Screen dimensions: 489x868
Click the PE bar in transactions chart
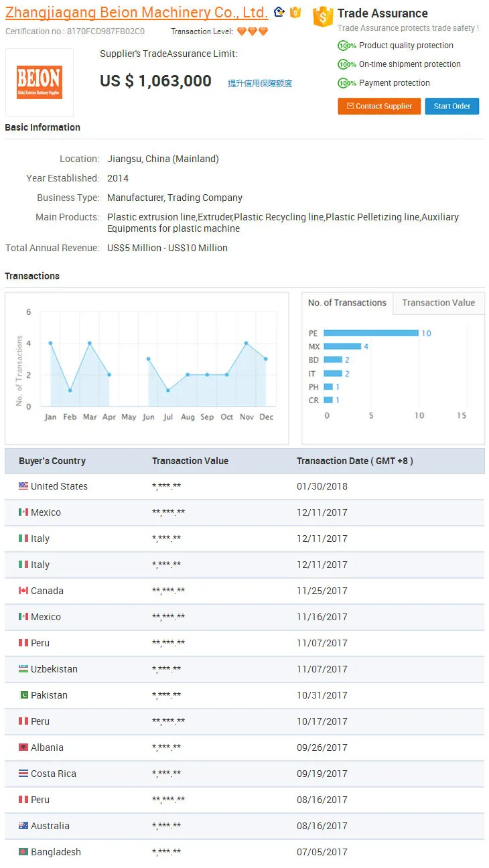tap(370, 333)
